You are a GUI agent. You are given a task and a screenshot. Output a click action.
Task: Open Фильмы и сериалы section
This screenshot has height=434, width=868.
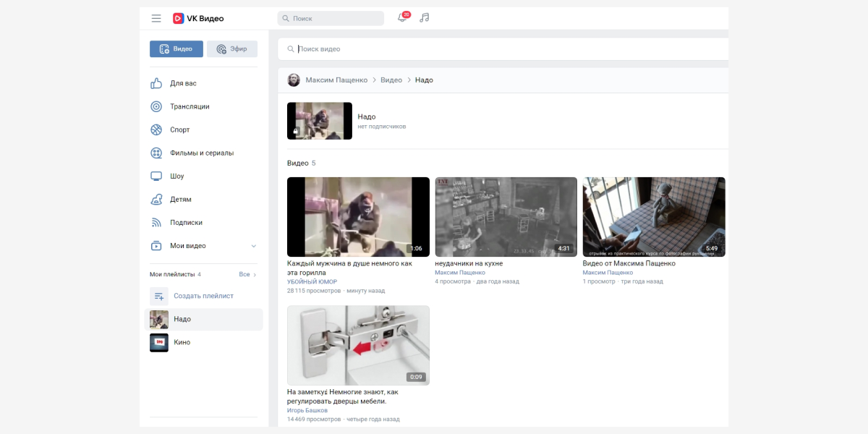pyautogui.click(x=201, y=153)
